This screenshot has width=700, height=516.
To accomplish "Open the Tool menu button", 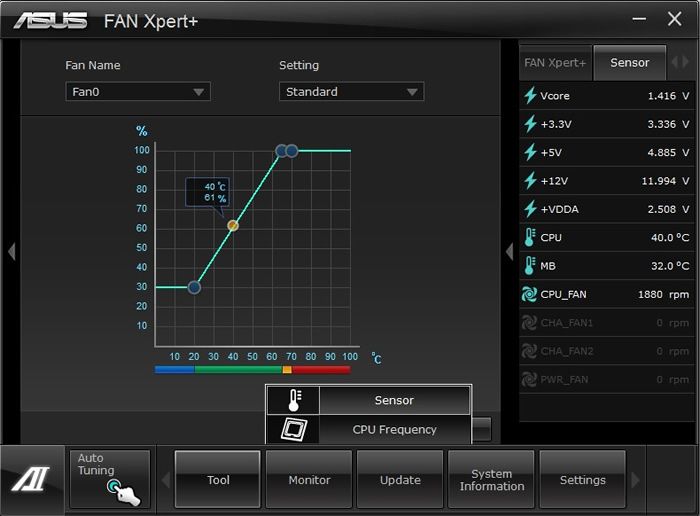I will click(218, 479).
